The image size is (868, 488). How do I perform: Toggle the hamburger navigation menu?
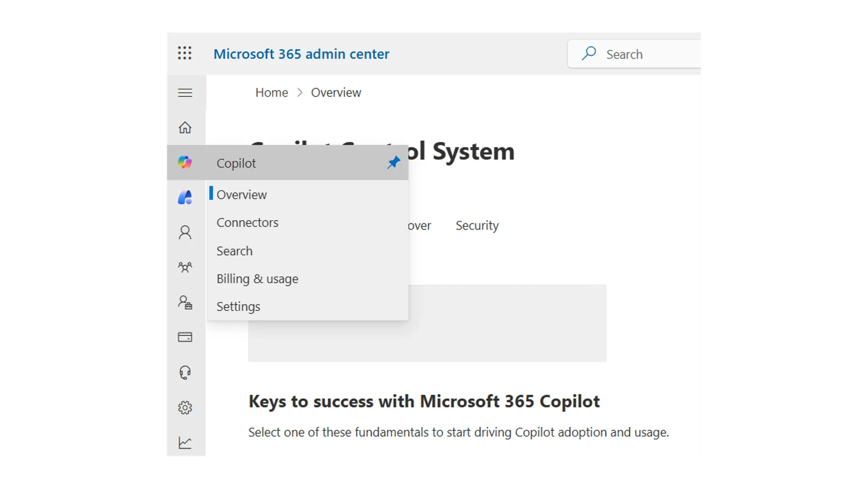(185, 93)
